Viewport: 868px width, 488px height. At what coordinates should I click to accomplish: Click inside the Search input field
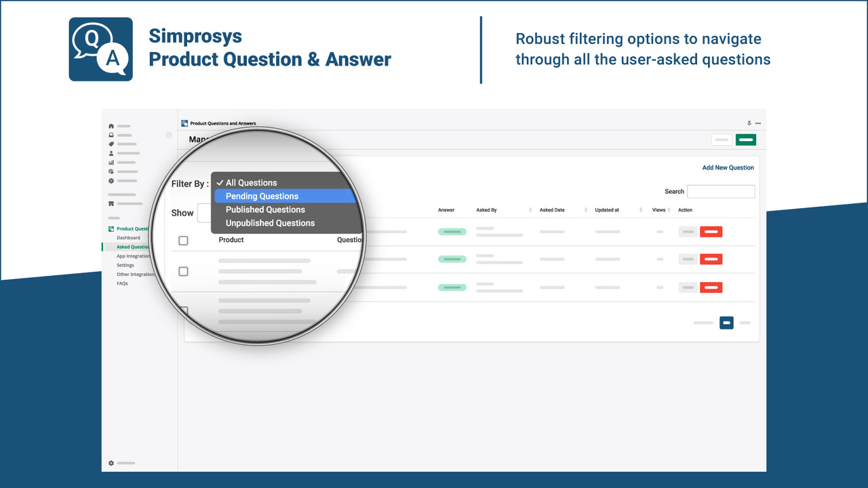click(721, 191)
